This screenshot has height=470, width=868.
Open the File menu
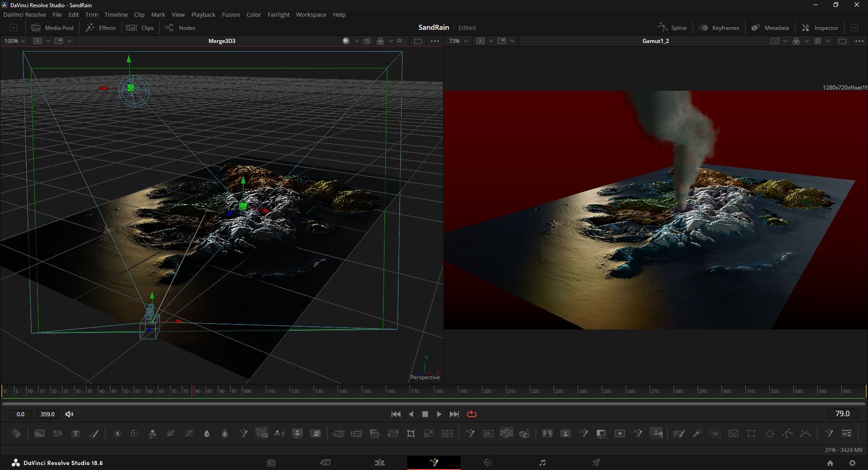[x=57, y=14]
